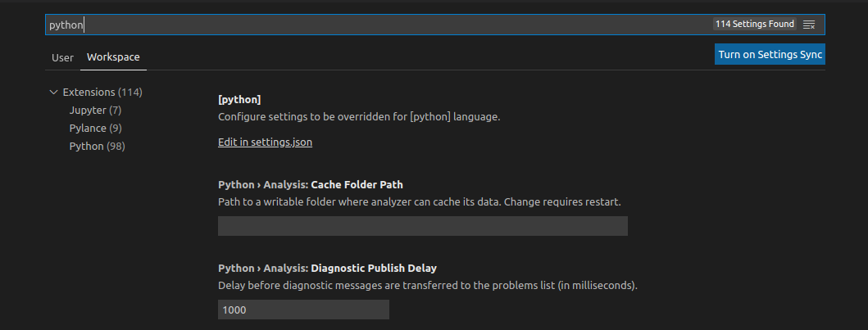
Task: Focus the Diagnostic Publish Delay 1000 field
Action: (303, 310)
